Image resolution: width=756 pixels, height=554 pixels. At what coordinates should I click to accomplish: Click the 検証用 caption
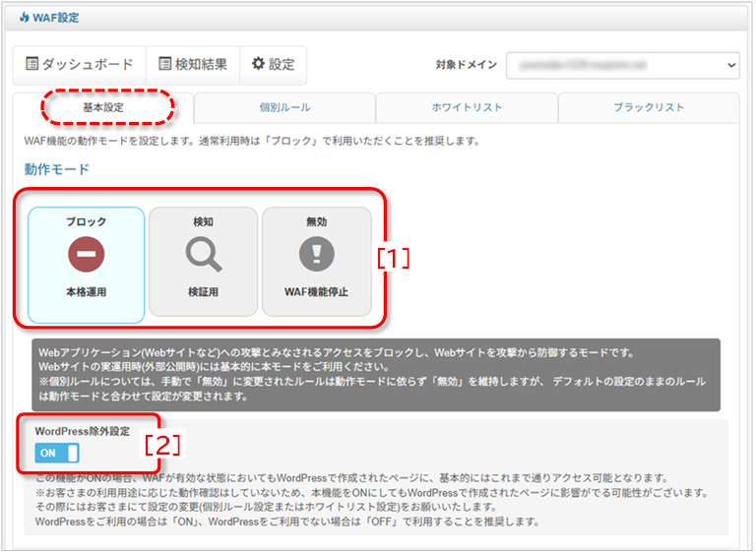(x=204, y=291)
